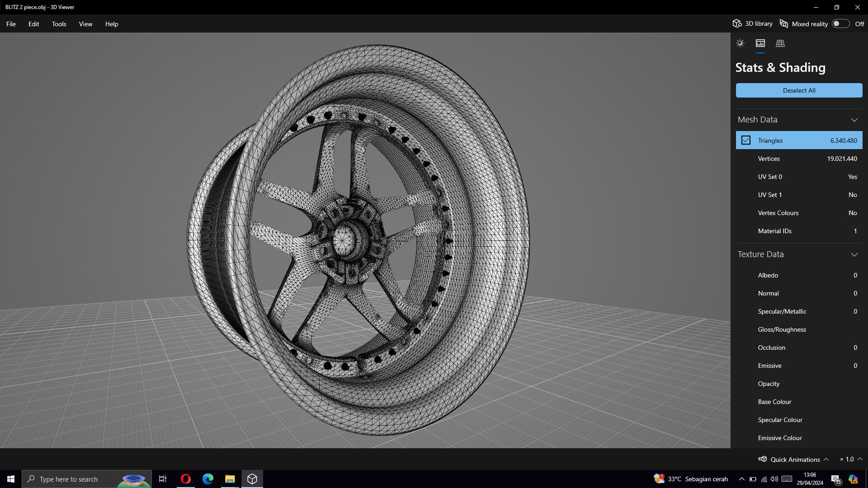Select the Vertices mesh data row

tap(799, 159)
